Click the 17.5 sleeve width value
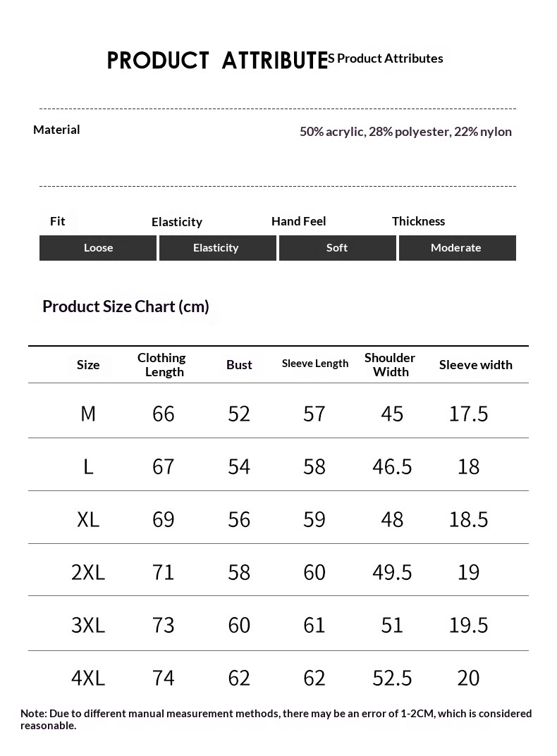Viewport: 557px width, 756px height. pos(468,414)
